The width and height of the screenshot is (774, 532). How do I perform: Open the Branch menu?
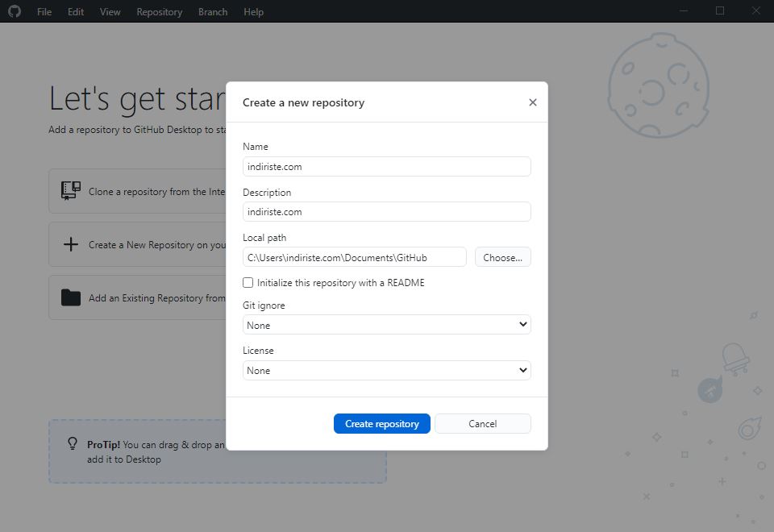(213, 11)
